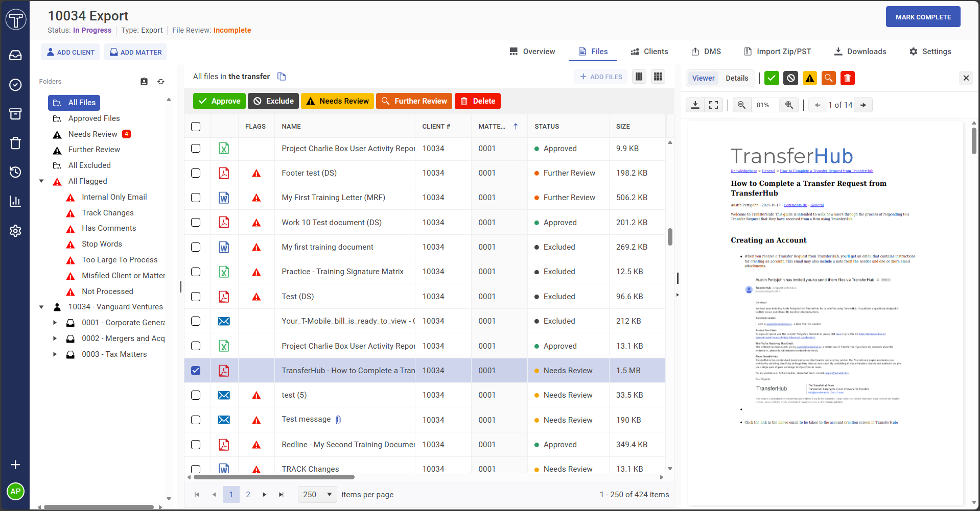Open the Downloads tab

click(x=859, y=52)
